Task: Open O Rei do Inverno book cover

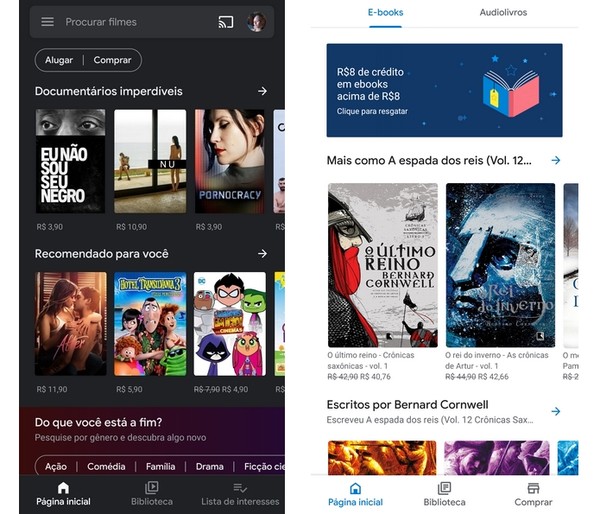Action: point(501,265)
